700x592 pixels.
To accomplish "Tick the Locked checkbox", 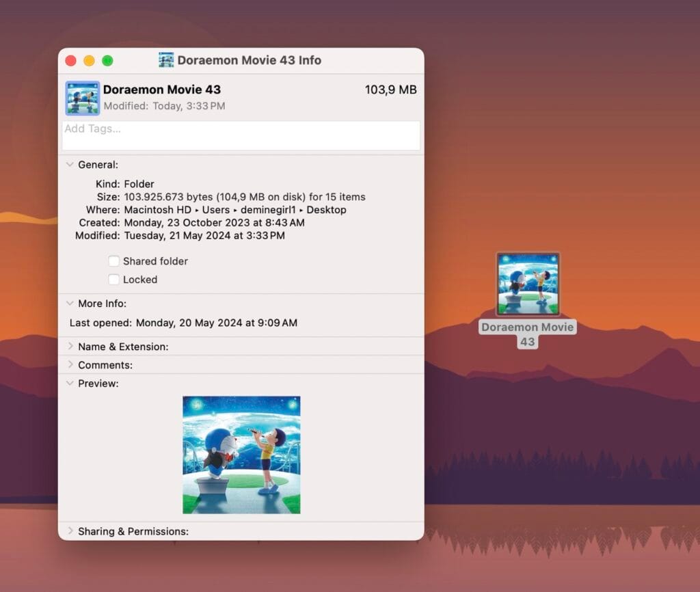I will click(114, 280).
